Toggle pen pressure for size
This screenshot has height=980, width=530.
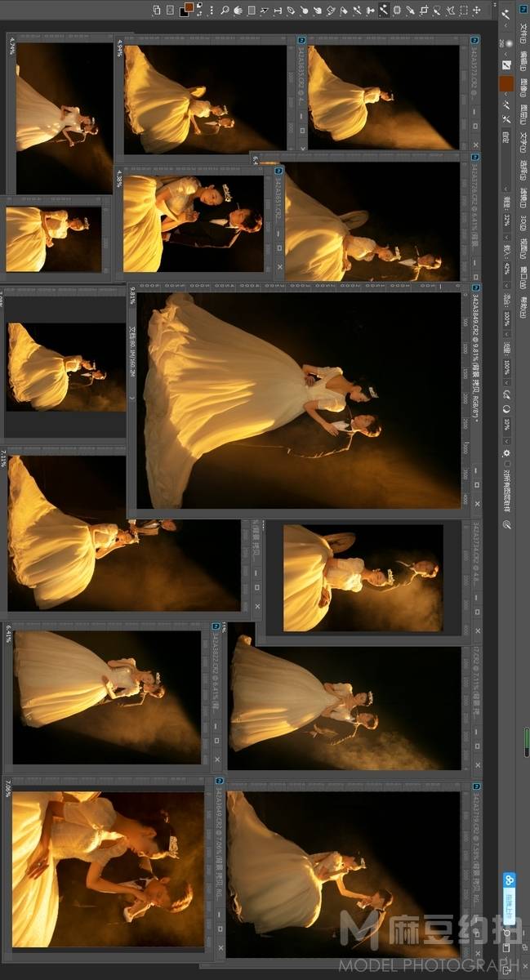click(x=506, y=524)
